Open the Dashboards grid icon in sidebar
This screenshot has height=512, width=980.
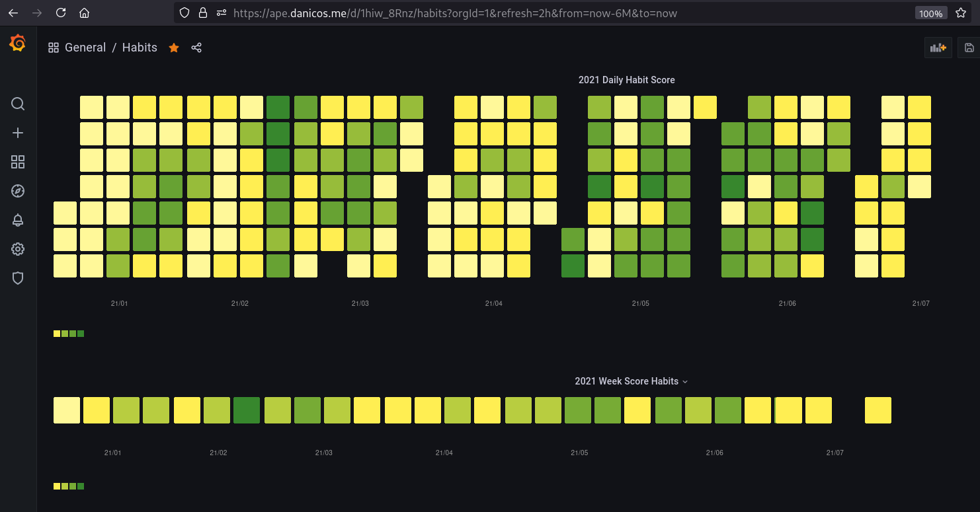(x=18, y=162)
